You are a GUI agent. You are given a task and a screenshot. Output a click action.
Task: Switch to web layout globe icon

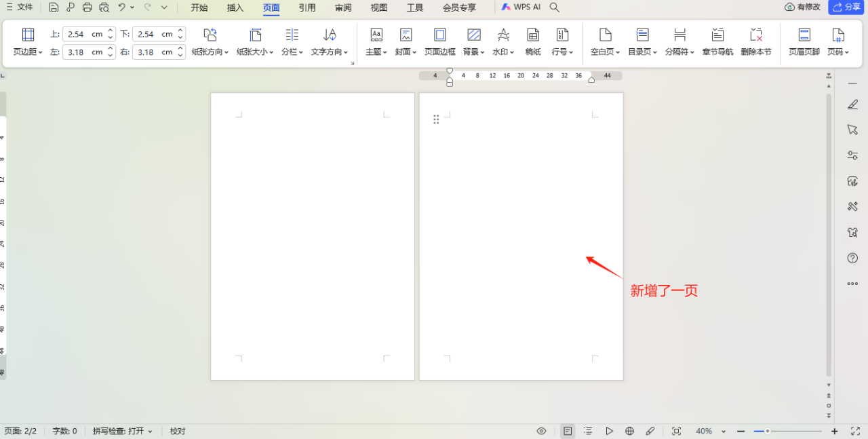pos(629,431)
